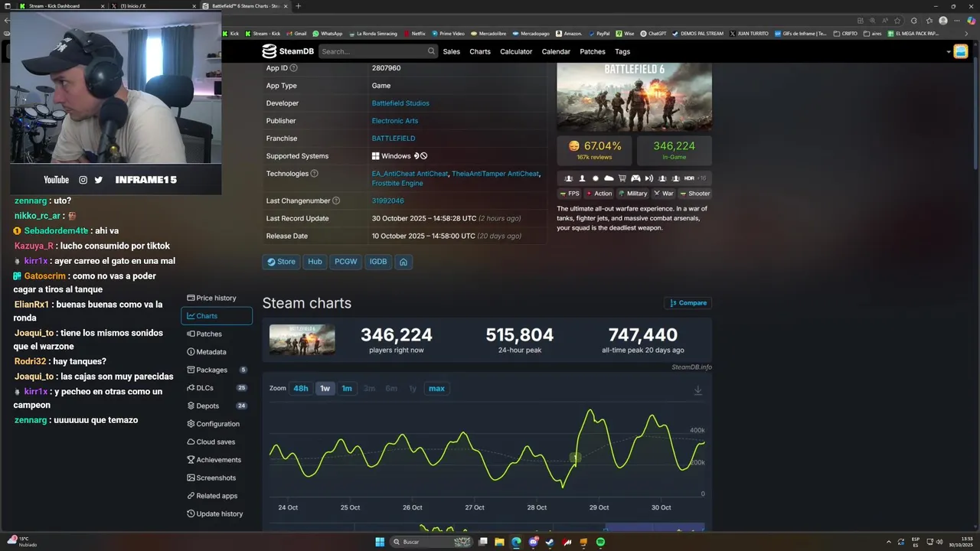This screenshot has height=551, width=980.
Task: Set chart zoom to 48h
Action: point(301,389)
